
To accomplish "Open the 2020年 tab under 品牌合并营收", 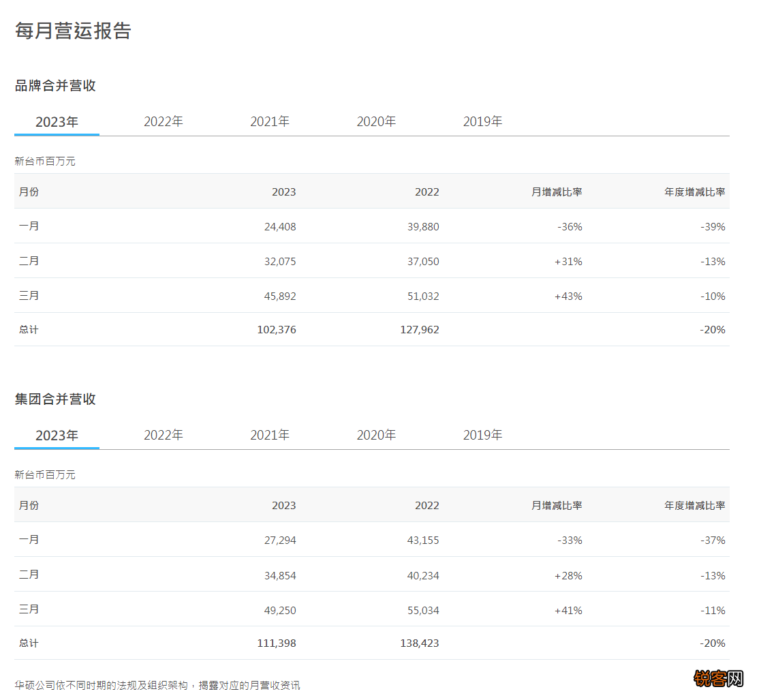I will click(x=376, y=122).
